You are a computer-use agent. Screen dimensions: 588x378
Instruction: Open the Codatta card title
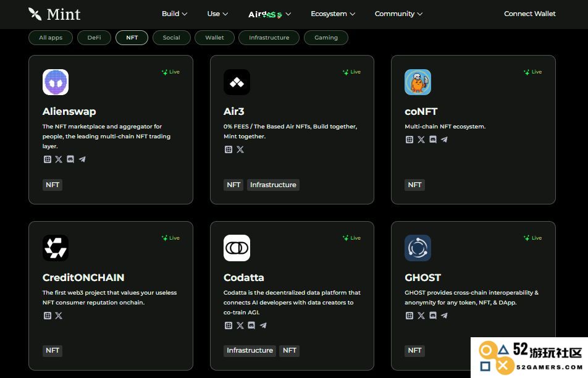pos(244,277)
